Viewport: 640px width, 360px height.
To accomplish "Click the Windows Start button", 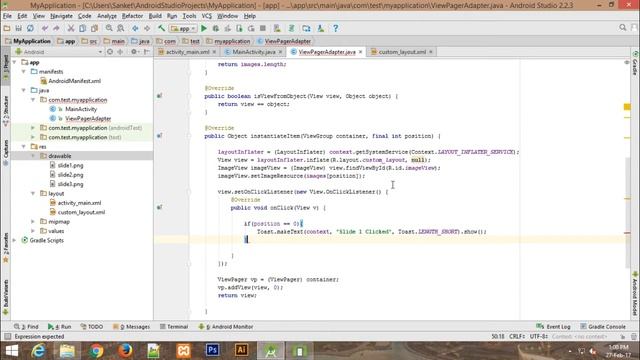I will tap(11, 351).
